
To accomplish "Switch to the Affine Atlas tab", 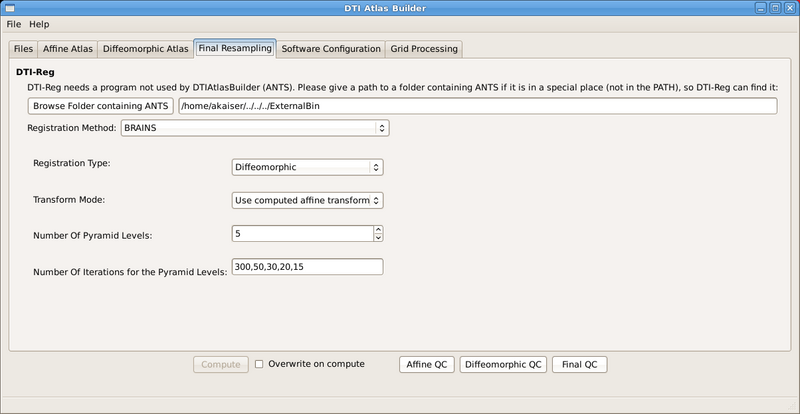I will pos(68,49).
